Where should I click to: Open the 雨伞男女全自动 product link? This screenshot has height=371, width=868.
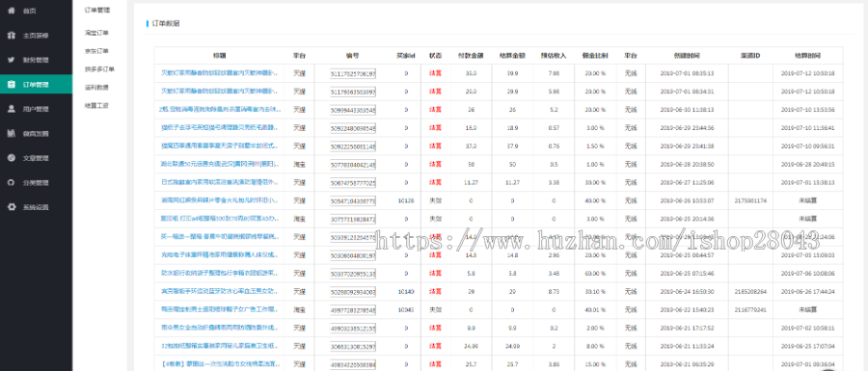(x=219, y=328)
